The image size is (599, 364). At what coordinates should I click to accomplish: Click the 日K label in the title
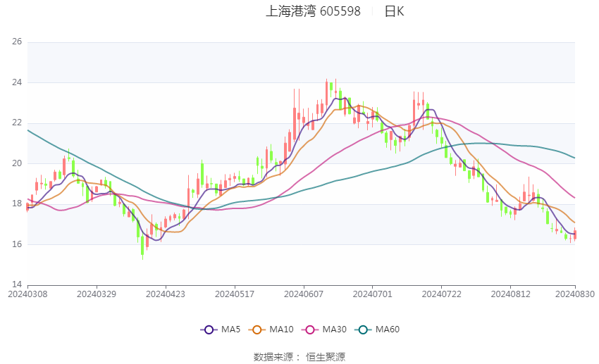point(394,11)
